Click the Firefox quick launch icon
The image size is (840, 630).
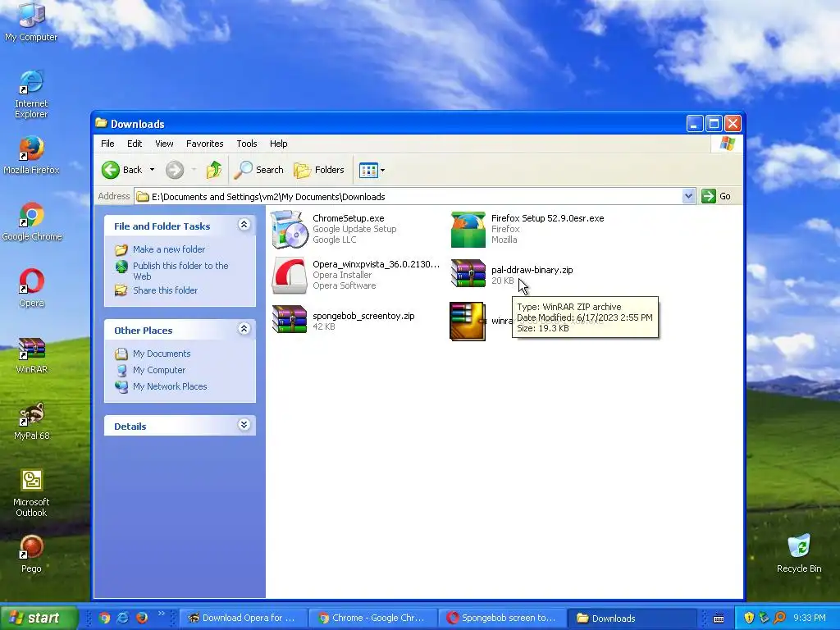[141, 618]
